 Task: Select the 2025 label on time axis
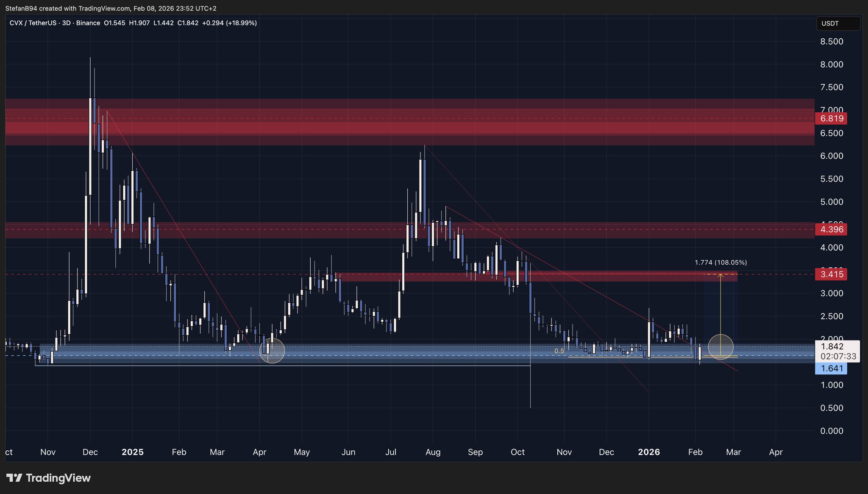point(133,452)
